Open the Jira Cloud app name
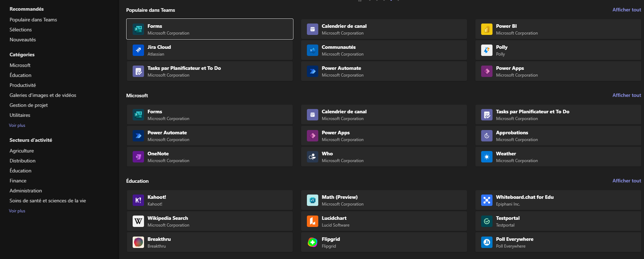Screen dimensions: 644x259 click(x=159, y=47)
